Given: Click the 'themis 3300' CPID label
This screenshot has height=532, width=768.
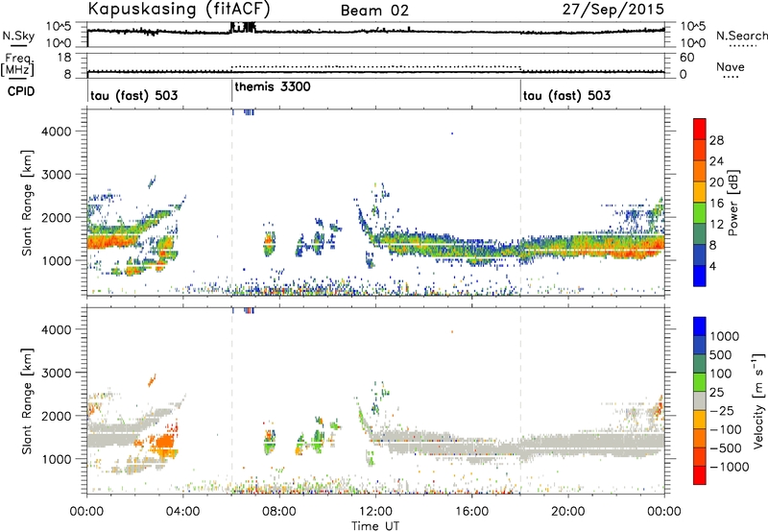Looking at the screenshot, I should [x=273, y=86].
